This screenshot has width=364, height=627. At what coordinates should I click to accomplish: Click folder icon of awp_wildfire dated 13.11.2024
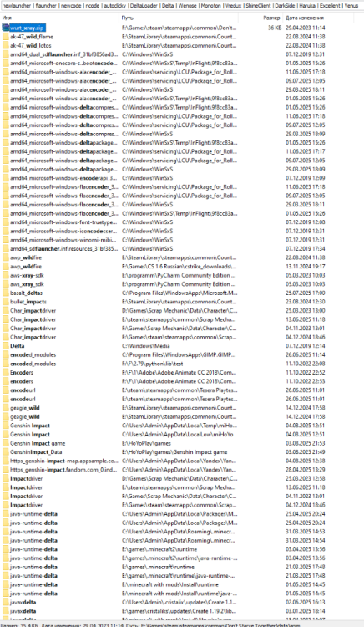tap(6, 267)
